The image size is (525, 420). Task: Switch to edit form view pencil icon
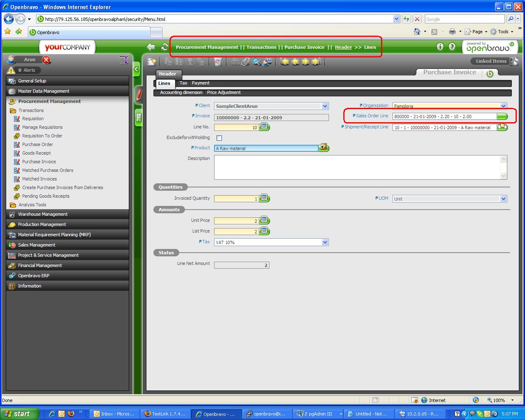click(139, 94)
